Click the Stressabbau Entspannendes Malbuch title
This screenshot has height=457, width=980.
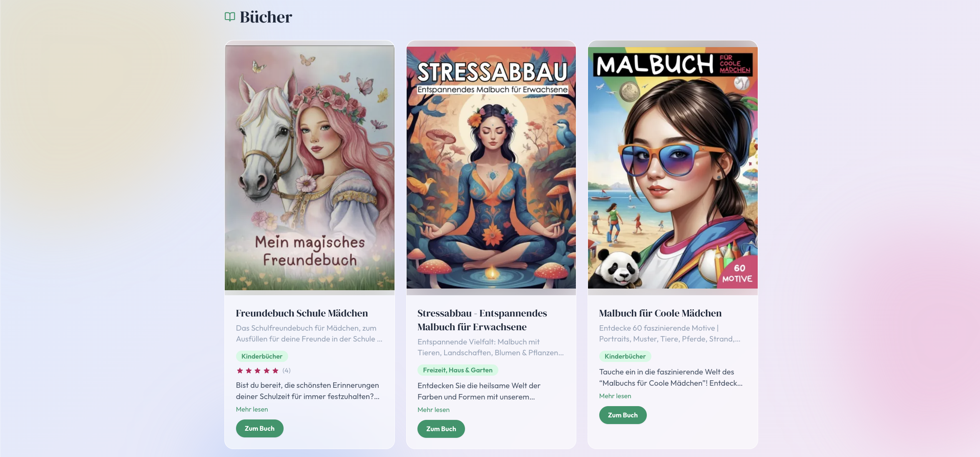tap(482, 320)
